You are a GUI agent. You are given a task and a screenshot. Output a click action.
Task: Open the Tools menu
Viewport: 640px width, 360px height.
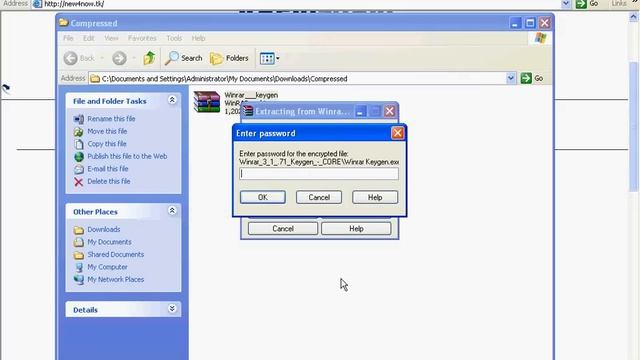pos(174,38)
